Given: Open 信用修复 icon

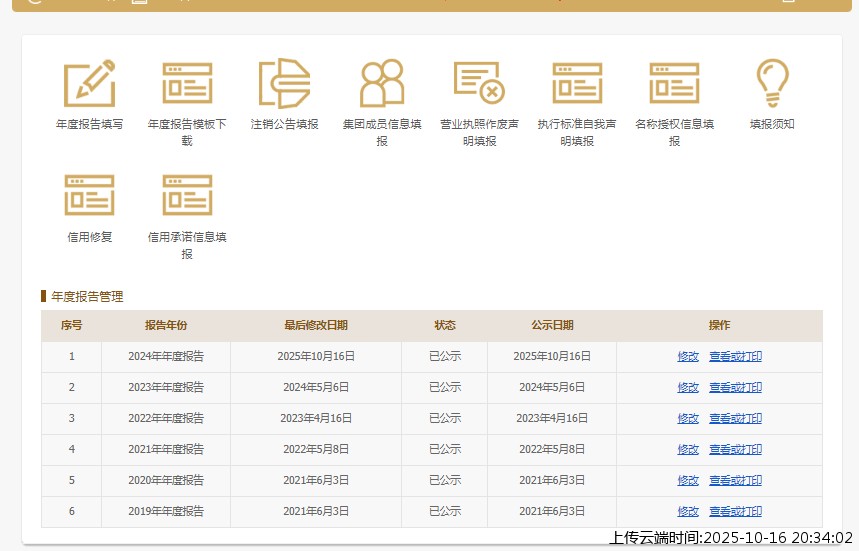Looking at the screenshot, I should pyautogui.click(x=89, y=196).
